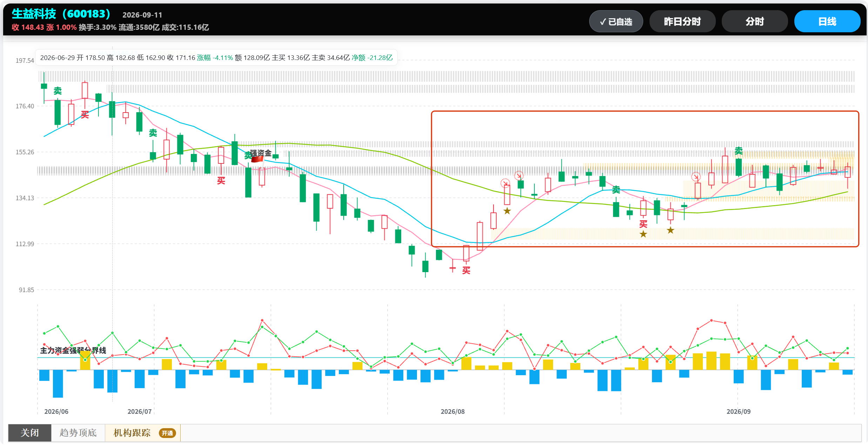Click the 主力资金强弱分界线 label

point(73,350)
